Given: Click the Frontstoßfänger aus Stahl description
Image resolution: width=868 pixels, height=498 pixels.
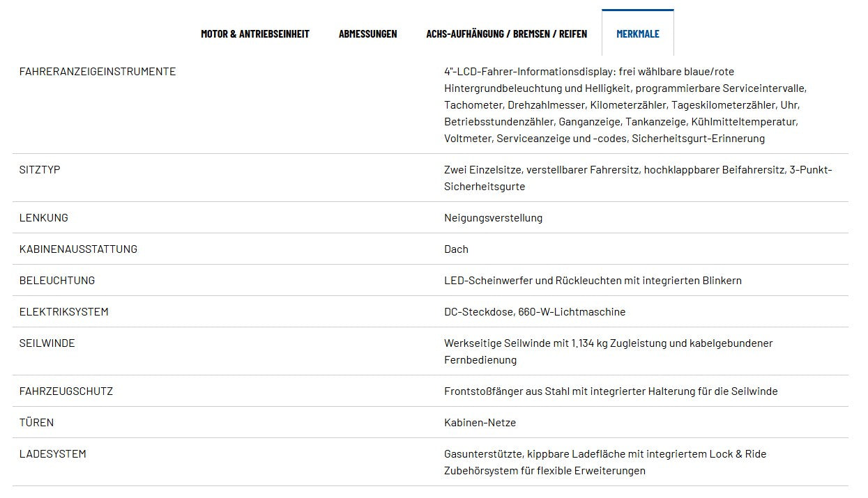Looking at the screenshot, I should (611, 391).
